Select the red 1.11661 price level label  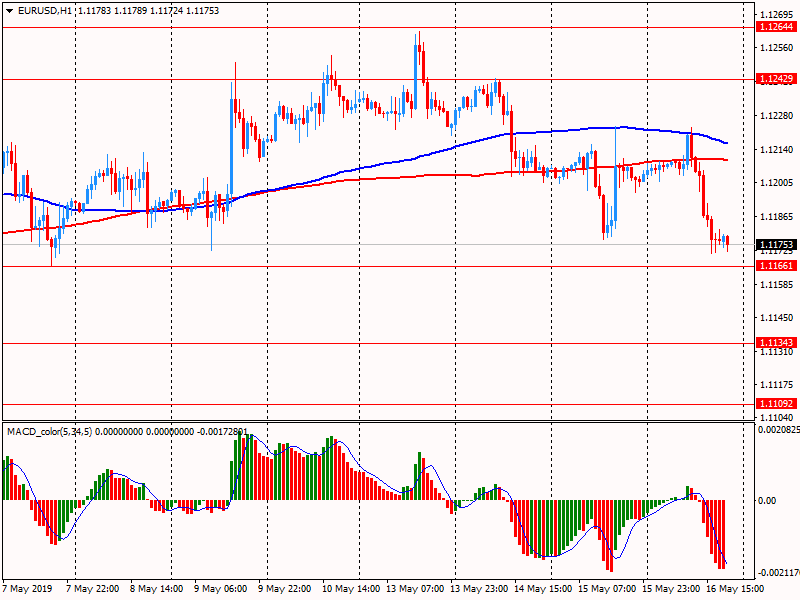pos(775,266)
